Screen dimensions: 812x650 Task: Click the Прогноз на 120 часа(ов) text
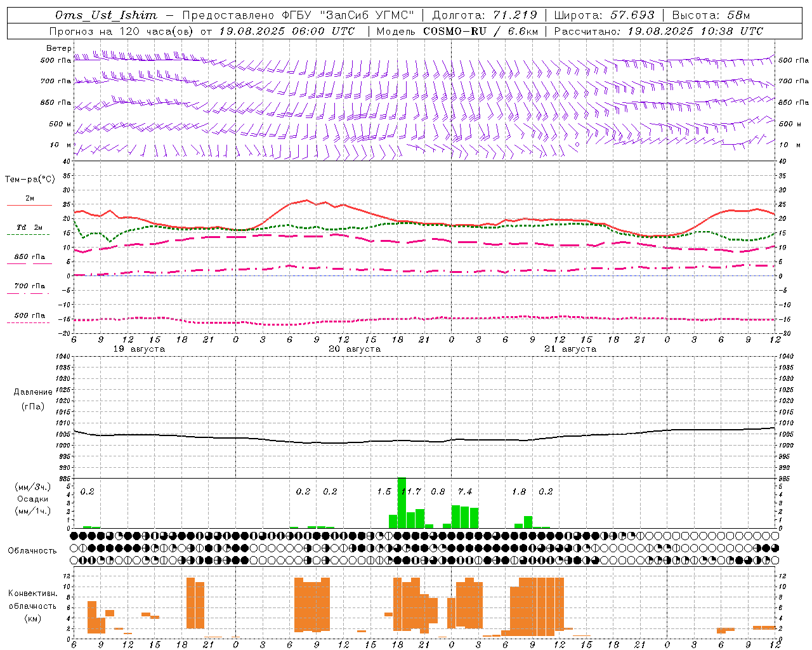[121, 31]
